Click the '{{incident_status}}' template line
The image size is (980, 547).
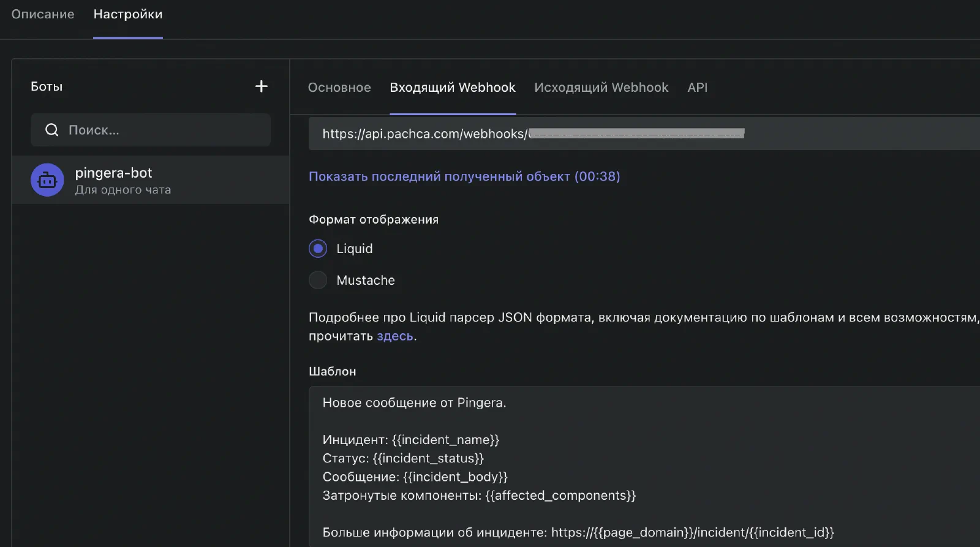pos(404,458)
